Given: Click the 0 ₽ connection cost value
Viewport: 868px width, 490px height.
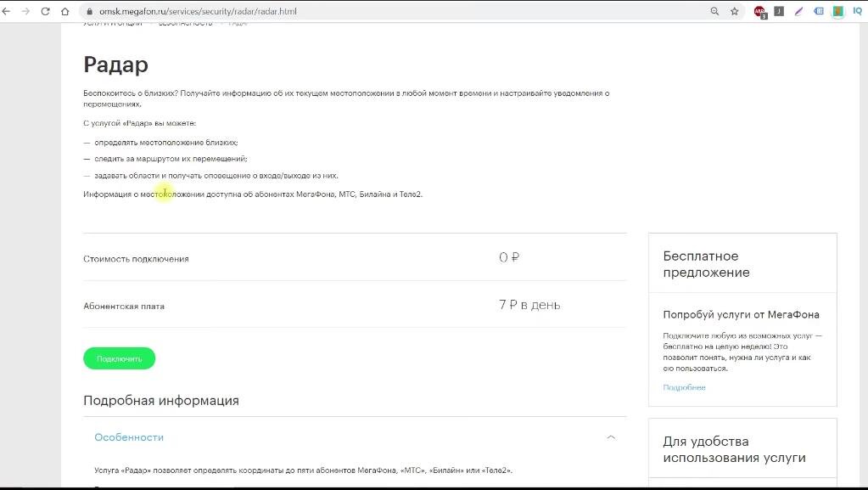Looking at the screenshot, I should (509, 257).
